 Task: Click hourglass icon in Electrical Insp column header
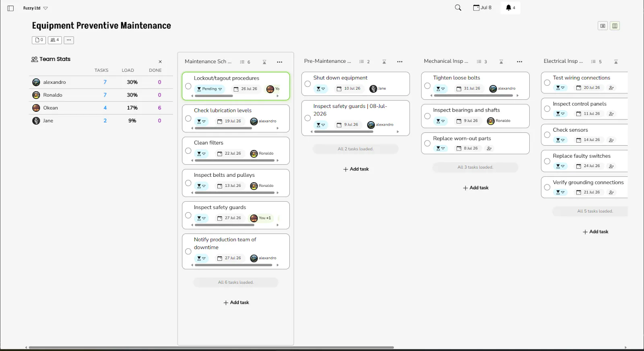616,62
